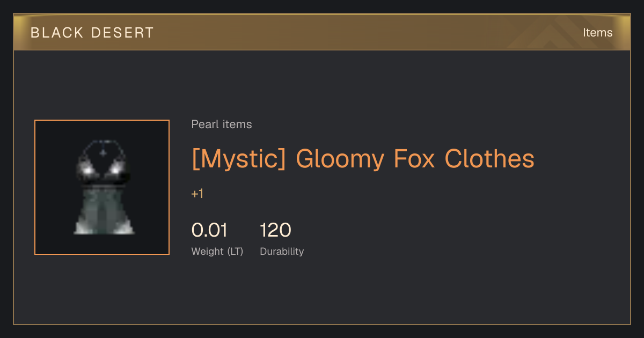Open the Items link in header
Screen dimensions: 644x338
click(597, 33)
